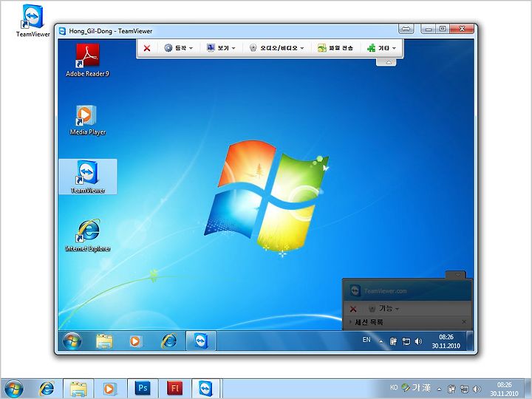This screenshot has height=399, width=532.
Task: Expand 세션 목록 (session list) section
Action: coord(350,321)
